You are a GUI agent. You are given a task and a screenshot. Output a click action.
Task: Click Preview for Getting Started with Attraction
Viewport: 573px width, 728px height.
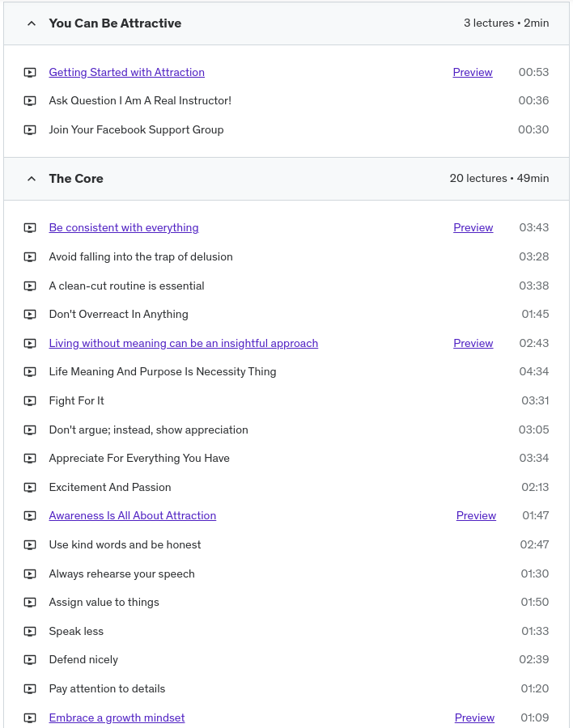pyautogui.click(x=473, y=73)
